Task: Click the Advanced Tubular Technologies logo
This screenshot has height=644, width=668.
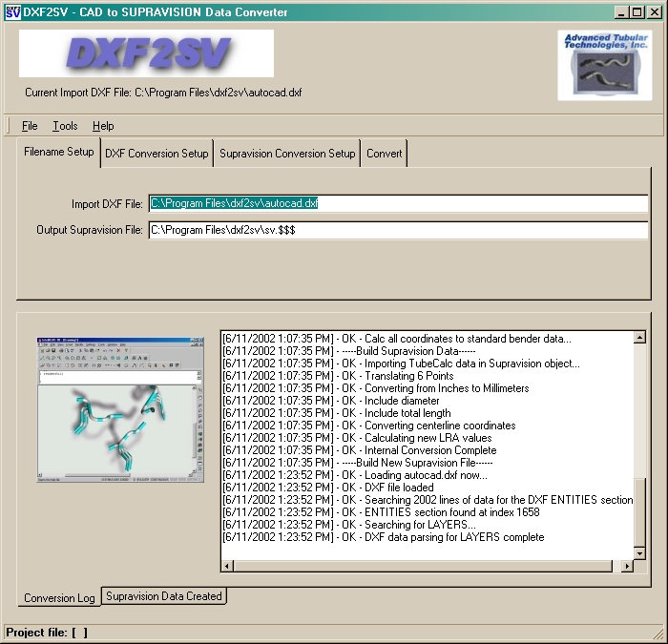Action: 604,65
